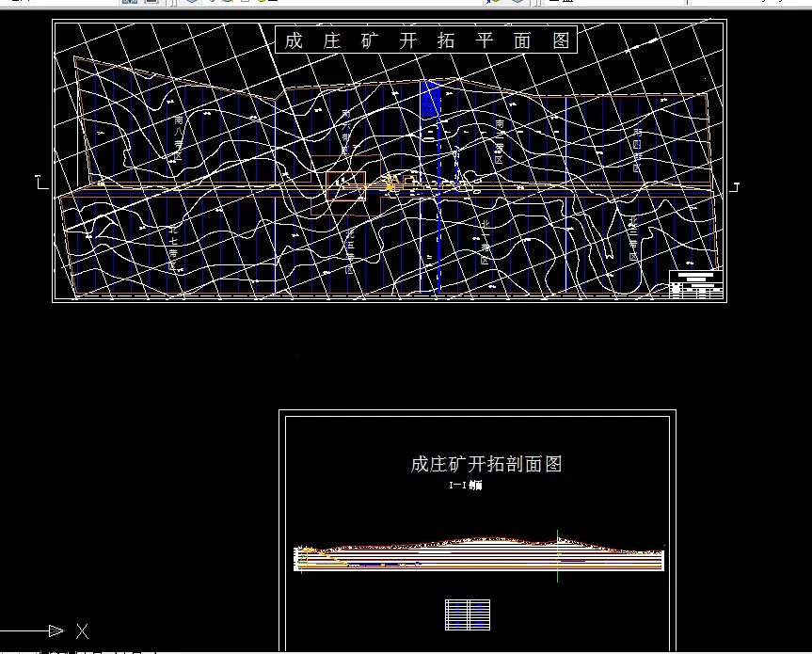The height and width of the screenshot is (654, 812).
Task: Select the legend table below the section
Action: pos(468,614)
